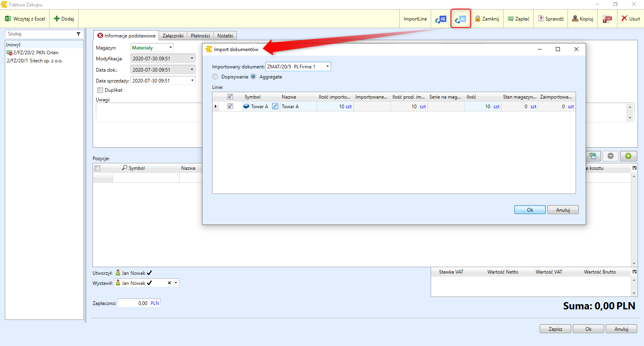Open the Płatności tab
Image resolution: width=644 pixels, height=346 pixels.
(x=200, y=36)
